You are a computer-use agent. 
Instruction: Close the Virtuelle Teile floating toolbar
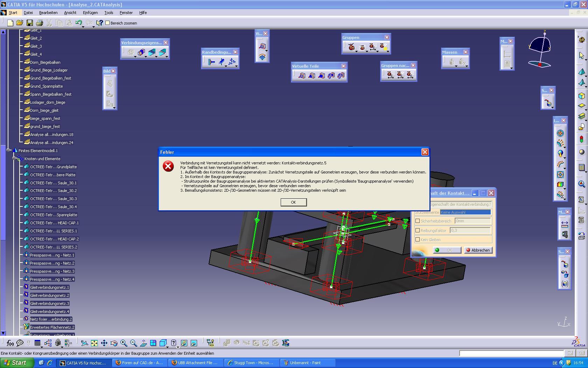click(x=343, y=66)
